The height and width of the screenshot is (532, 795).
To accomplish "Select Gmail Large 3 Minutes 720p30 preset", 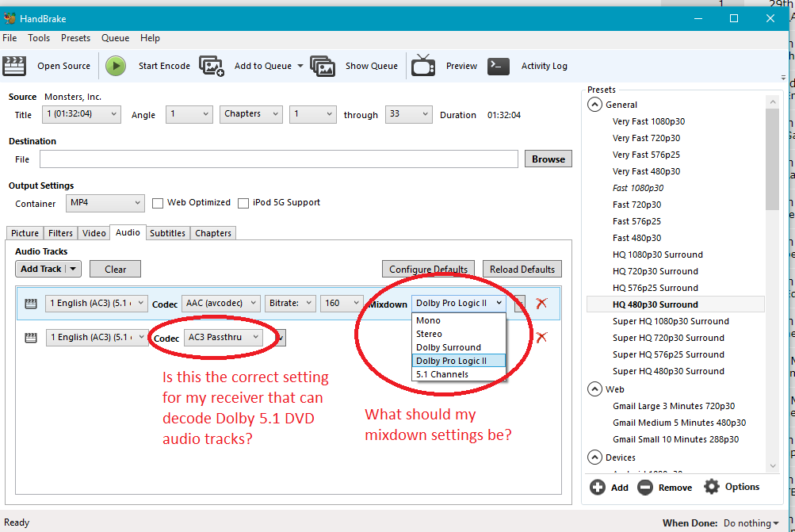I will click(x=673, y=406).
